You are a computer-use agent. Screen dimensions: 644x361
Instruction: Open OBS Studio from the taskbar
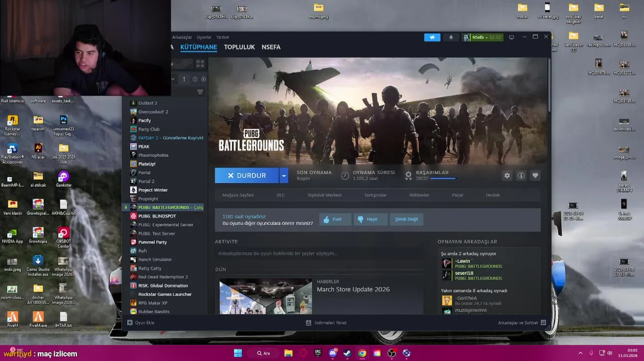392,353
